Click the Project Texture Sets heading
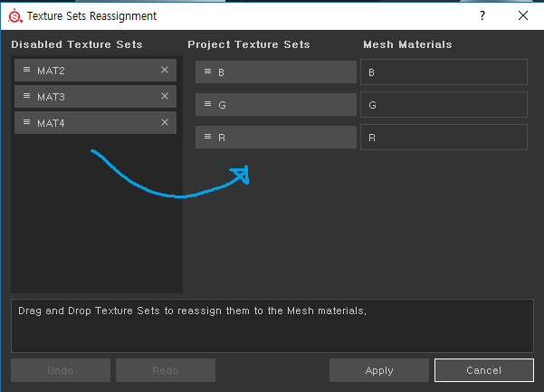Image resolution: width=544 pixels, height=392 pixels. (x=248, y=44)
